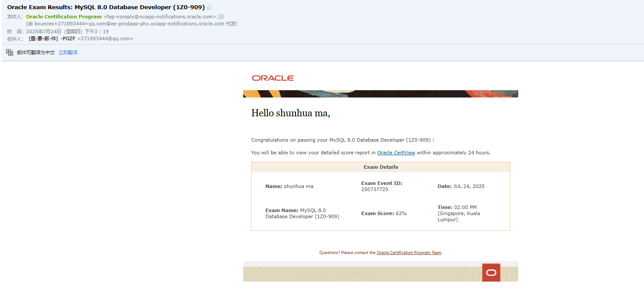This screenshot has height=289, width=644.
Task: Click the Exam Name MySQL 8.0 Database Developer cell
Action: pos(302,213)
